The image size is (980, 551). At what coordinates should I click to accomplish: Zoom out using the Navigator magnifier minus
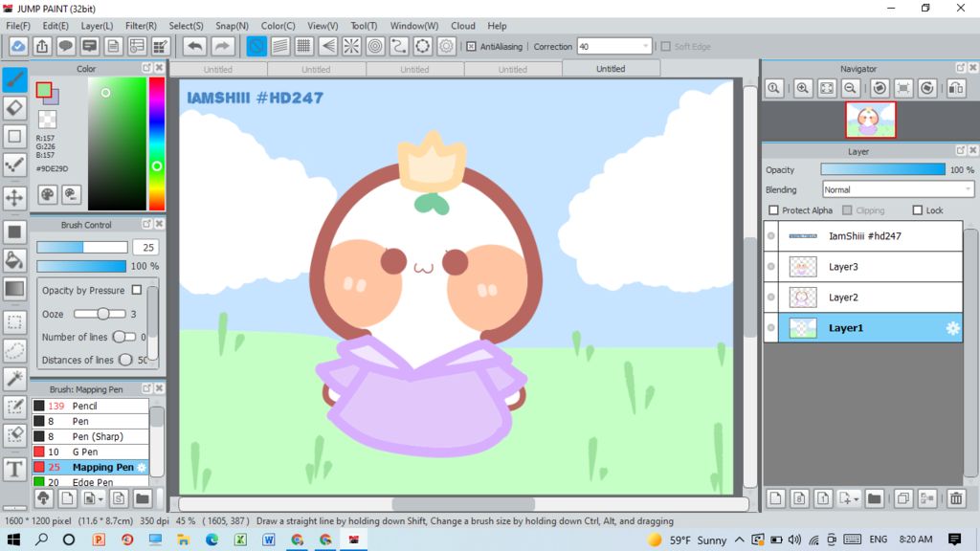[850, 88]
